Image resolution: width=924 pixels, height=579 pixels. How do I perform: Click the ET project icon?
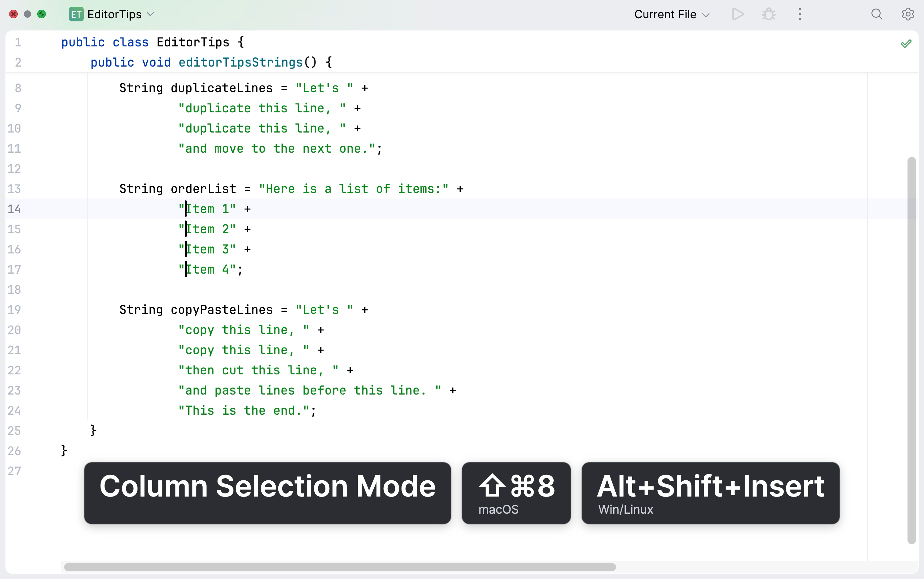[76, 14]
